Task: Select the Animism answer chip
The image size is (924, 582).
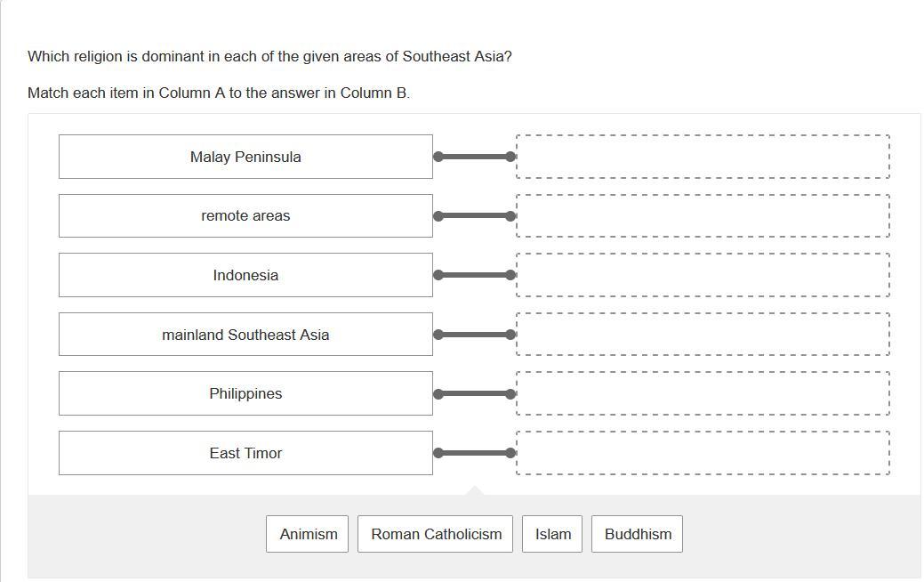Action: tap(308, 534)
